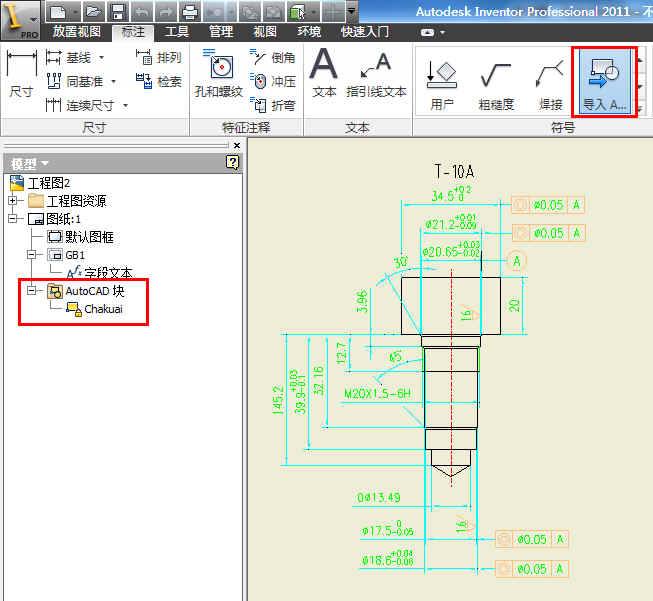
Task: Collapse the 图纸:1 tree node
Action: [x=14, y=219]
